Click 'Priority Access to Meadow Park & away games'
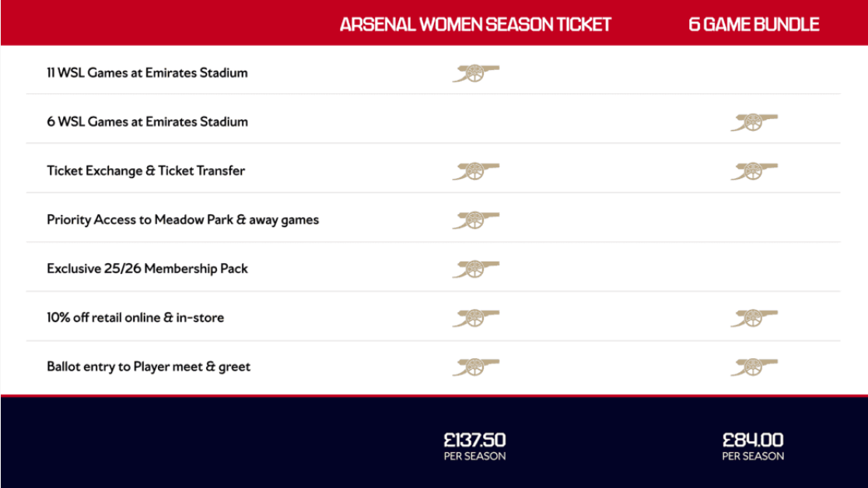 click(183, 220)
